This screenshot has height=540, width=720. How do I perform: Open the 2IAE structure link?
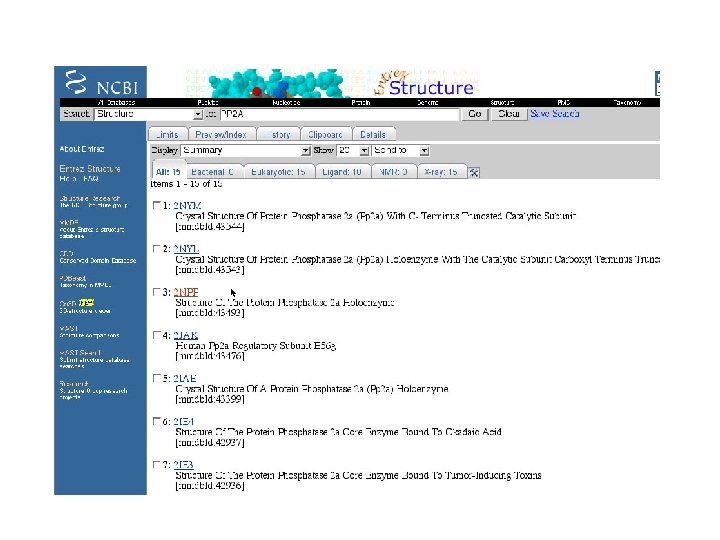[x=185, y=378]
